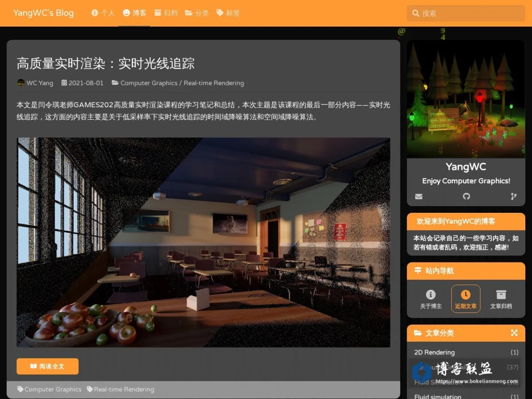Click the Enjoy Computer Graphics! tagline
Screen dimensions: 532x399
(466, 181)
